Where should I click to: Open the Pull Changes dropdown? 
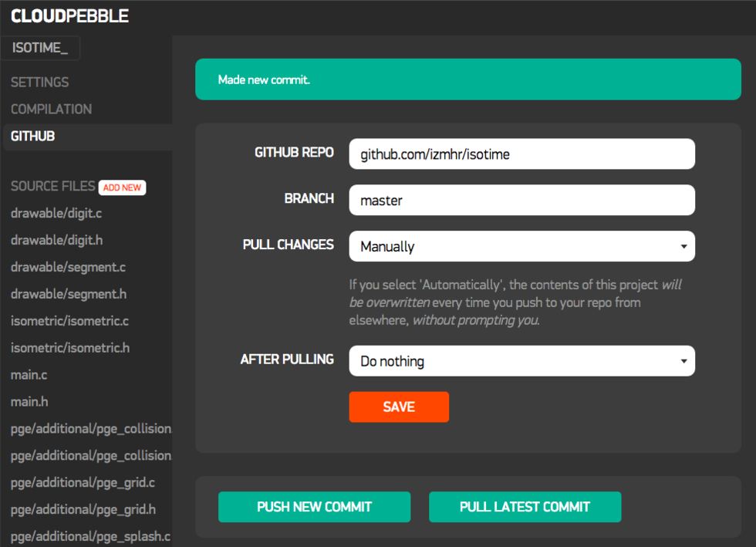coord(521,246)
